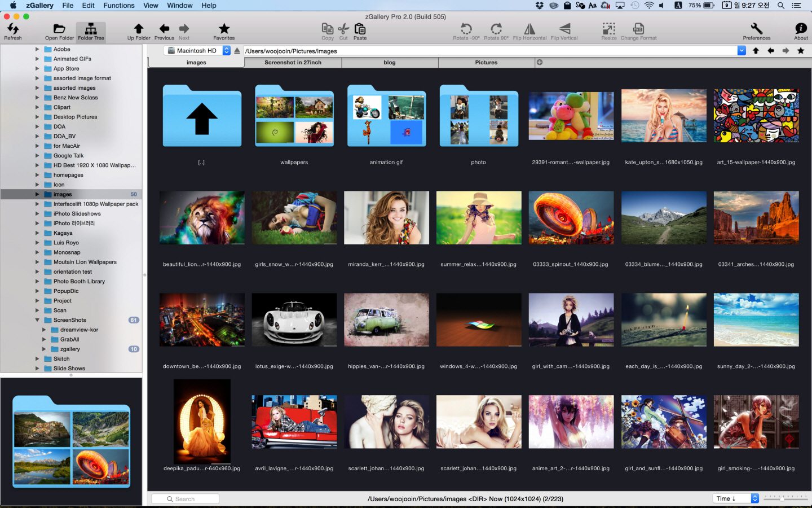Open the Functions menu in the menu bar
Viewport: 812px width, 508px height.
pyautogui.click(x=119, y=5)
